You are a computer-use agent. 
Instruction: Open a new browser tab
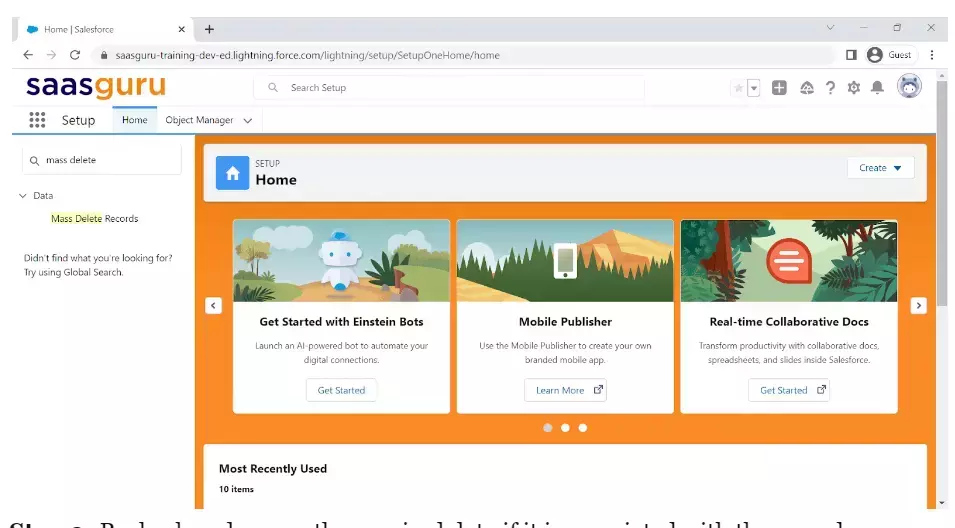point(209,29)
